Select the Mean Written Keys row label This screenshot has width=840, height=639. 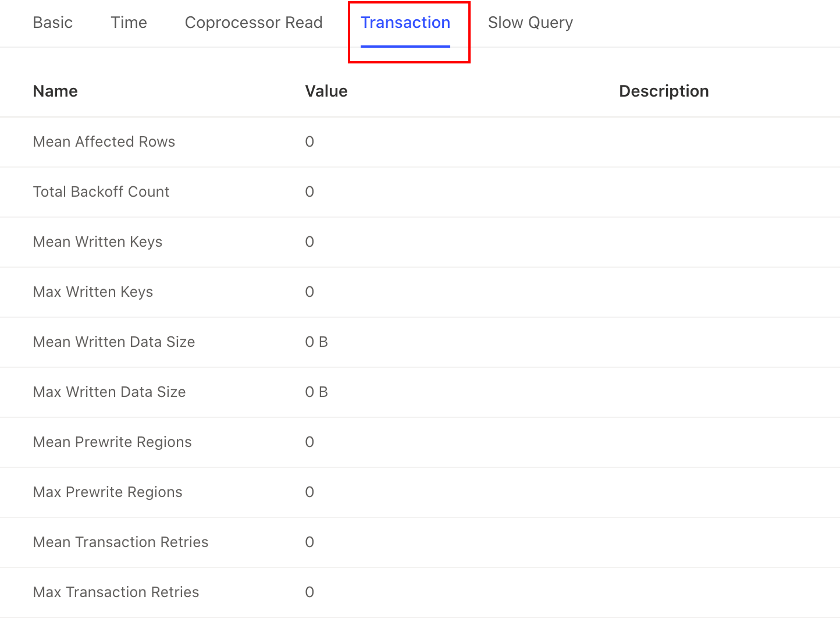tap(98, 242)
